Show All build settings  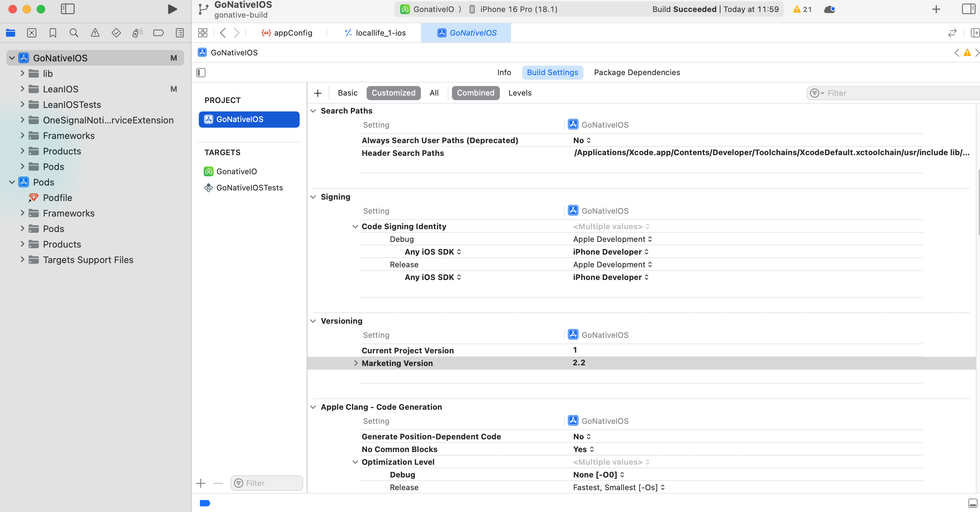434,93
